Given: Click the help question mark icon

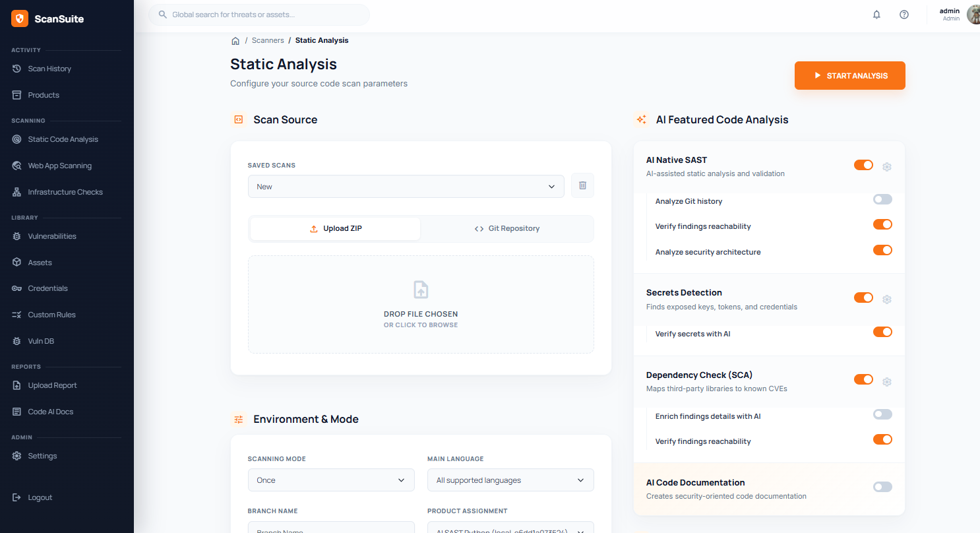Looking at the screenshot, I should [904, 15].
